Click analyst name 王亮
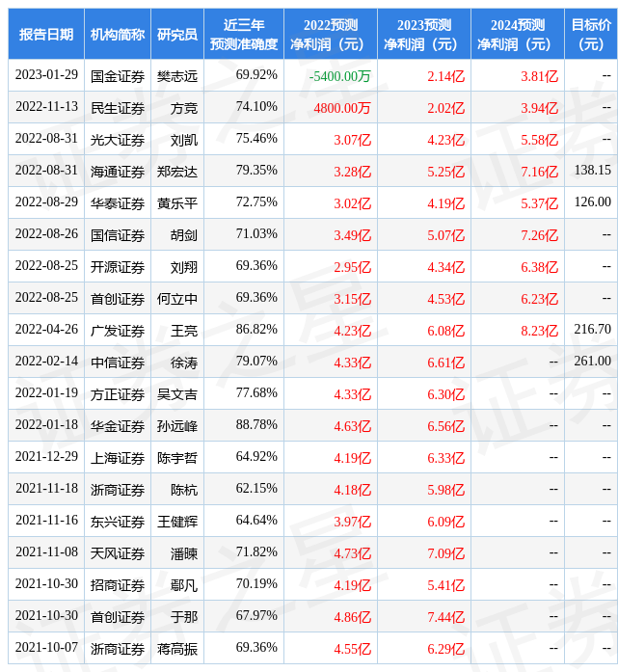The image size is (618, 672). tap(184, 331)
